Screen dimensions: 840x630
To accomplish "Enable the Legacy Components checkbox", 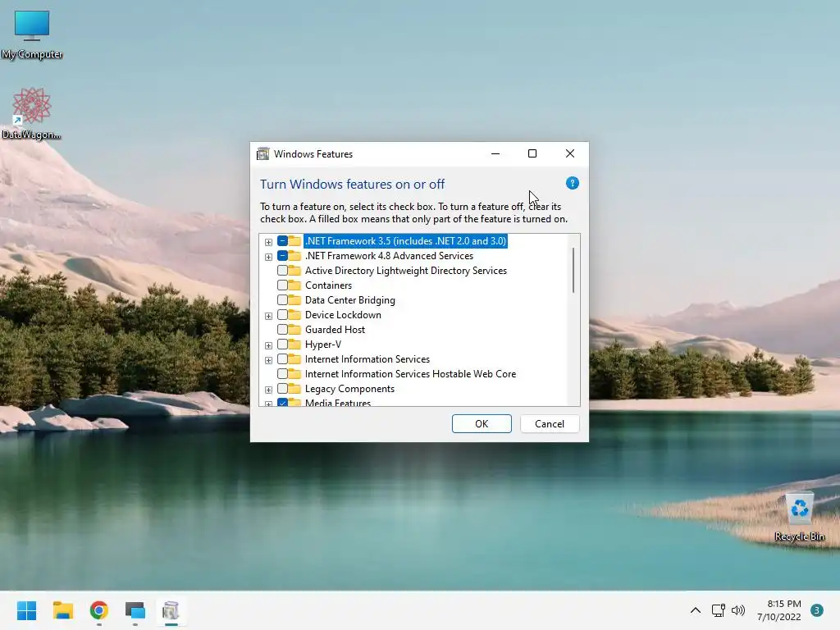I will click(x=282, y=388).
